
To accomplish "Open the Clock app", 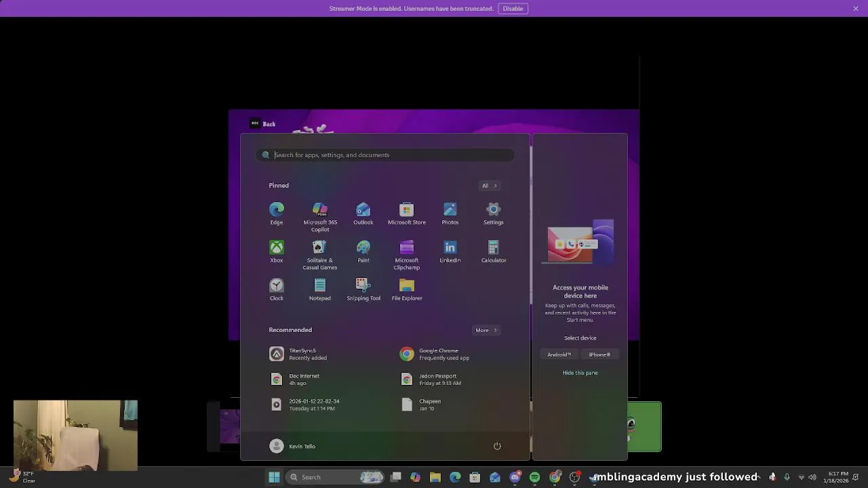I will pos(277,289).
